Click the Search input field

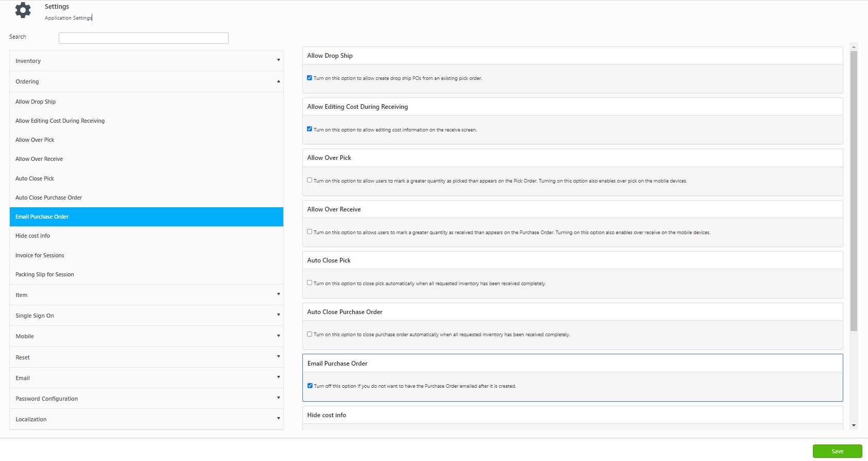[143, 38]
